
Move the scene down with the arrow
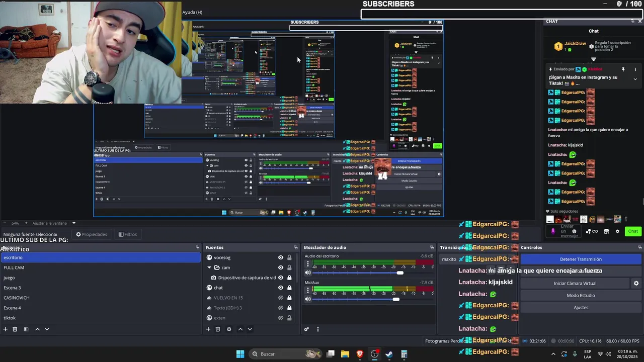(47, 329)
